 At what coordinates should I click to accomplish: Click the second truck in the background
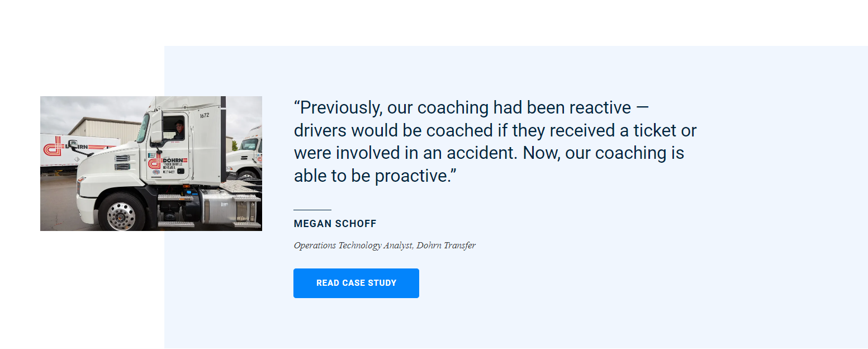[x=245, y=152]
